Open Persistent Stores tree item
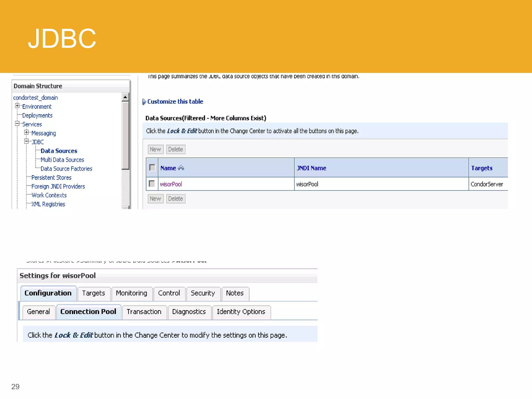This screenshot has width=532, height=399. point(51,177)
